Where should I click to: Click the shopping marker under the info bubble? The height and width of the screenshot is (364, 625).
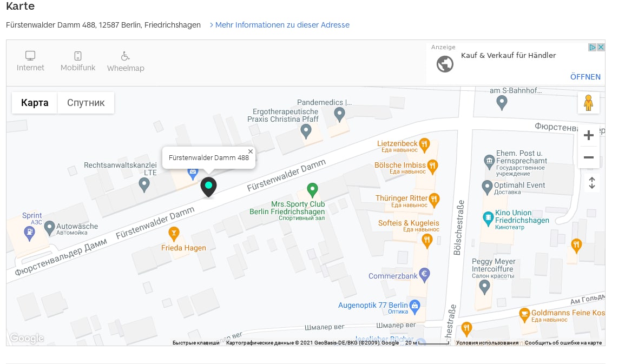[x=193, y=174]
